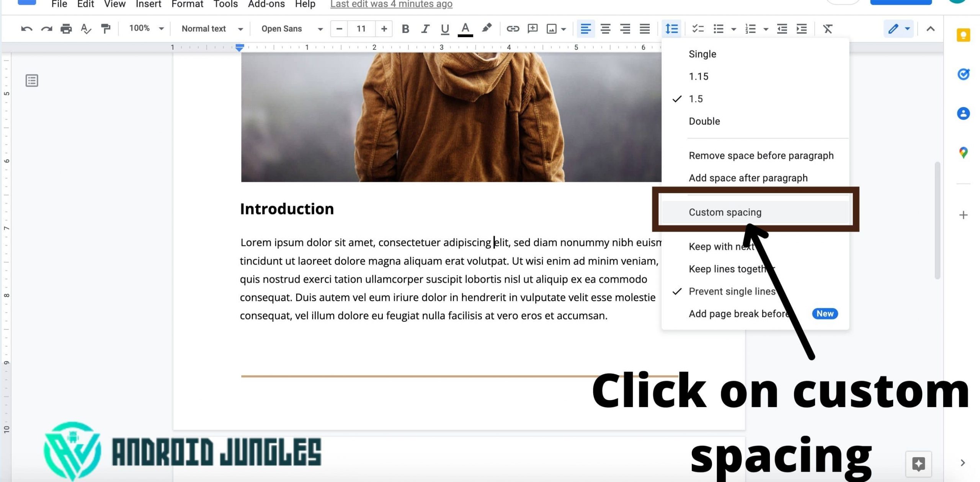This screenshot has width=980, height=482.
Task: Click the Insert image icon
Action: click(x=552, y=29)
